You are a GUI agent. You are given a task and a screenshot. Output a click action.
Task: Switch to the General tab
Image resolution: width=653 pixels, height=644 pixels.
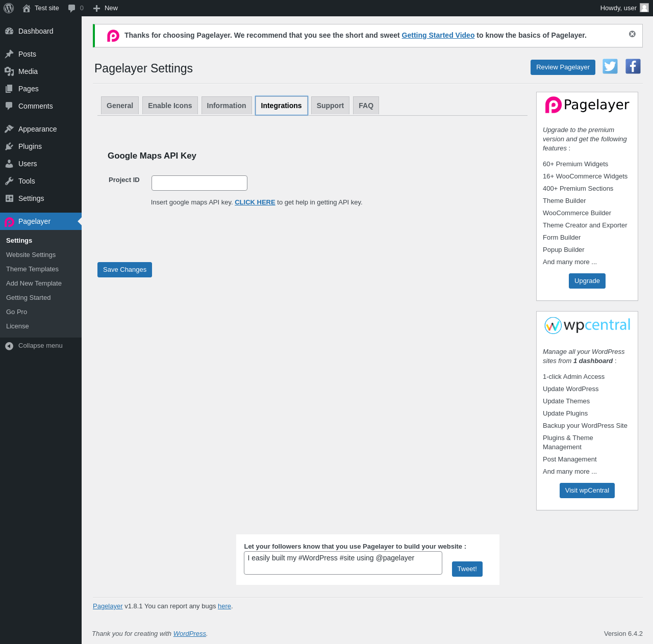pos(120,106)
